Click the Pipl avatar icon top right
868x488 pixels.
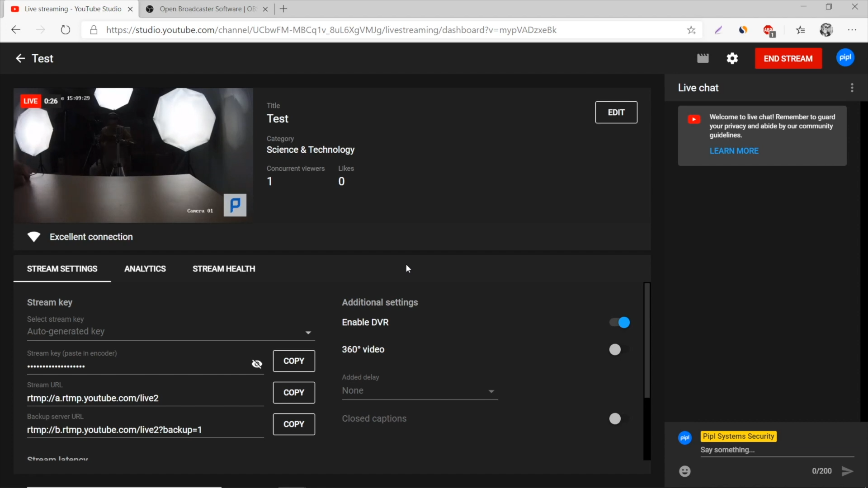845,58
